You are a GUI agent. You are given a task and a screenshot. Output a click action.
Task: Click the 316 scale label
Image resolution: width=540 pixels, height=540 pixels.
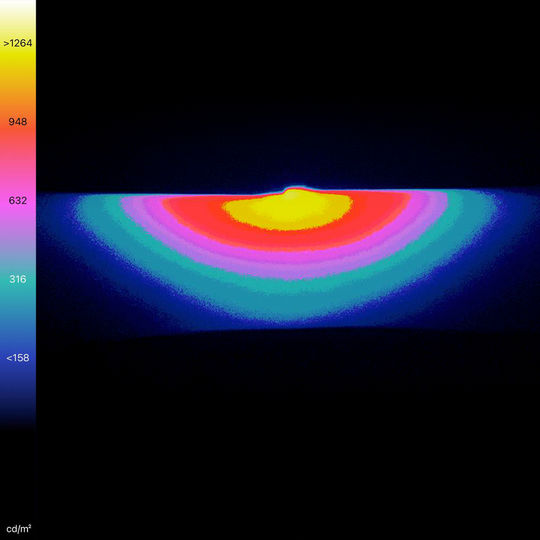click(x=18, y=279)
